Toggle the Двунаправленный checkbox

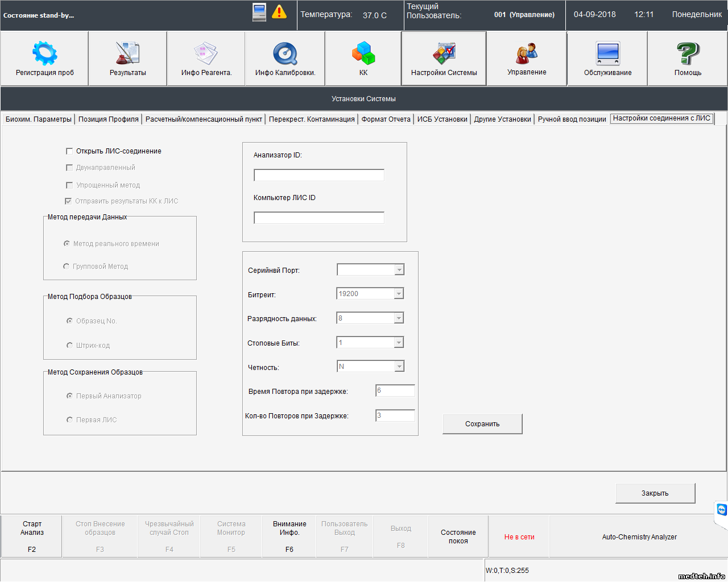[69, 168]
